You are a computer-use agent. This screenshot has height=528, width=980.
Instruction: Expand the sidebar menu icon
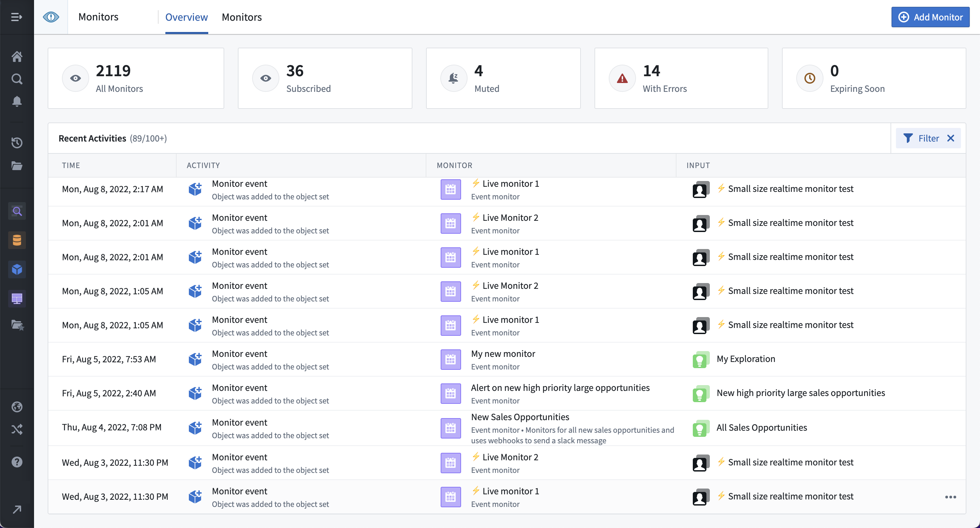coord(16,17)
